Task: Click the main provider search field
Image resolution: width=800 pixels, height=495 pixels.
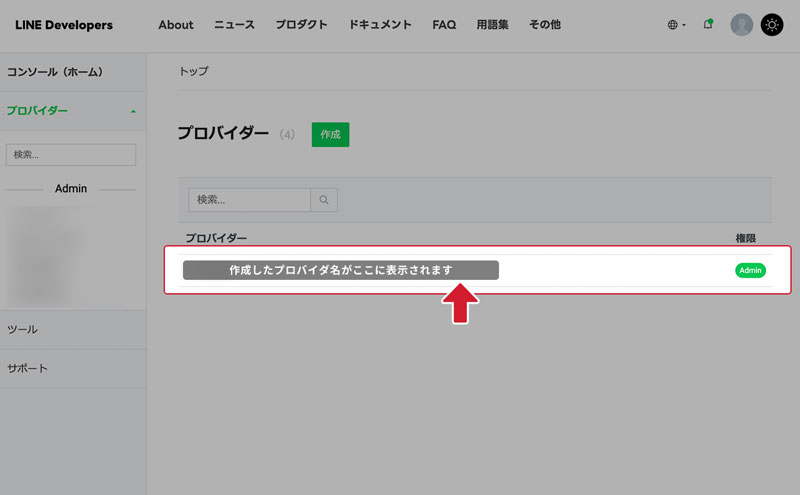Action: pos(249,200)
